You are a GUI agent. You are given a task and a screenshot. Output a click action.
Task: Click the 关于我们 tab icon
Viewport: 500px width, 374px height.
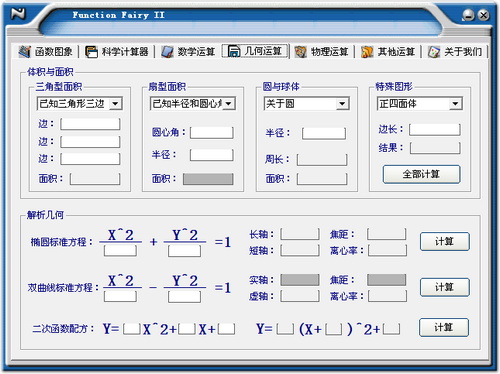(434, 52)
